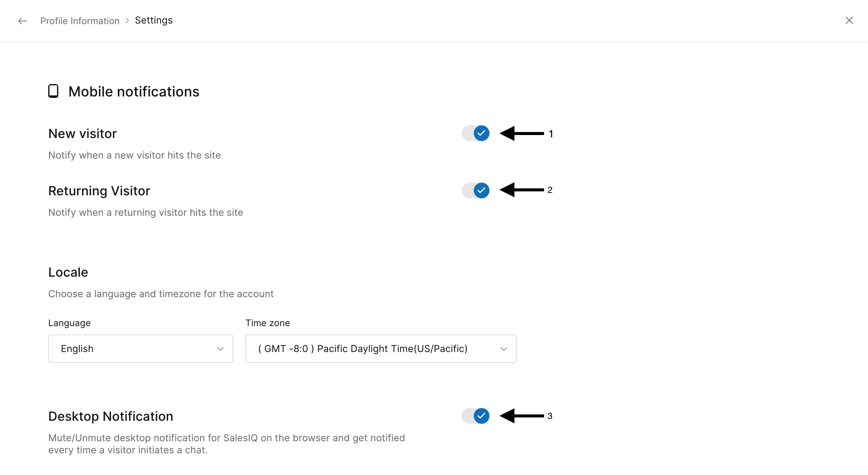Open the Language dropdown showing English

(x=140, y=349)
